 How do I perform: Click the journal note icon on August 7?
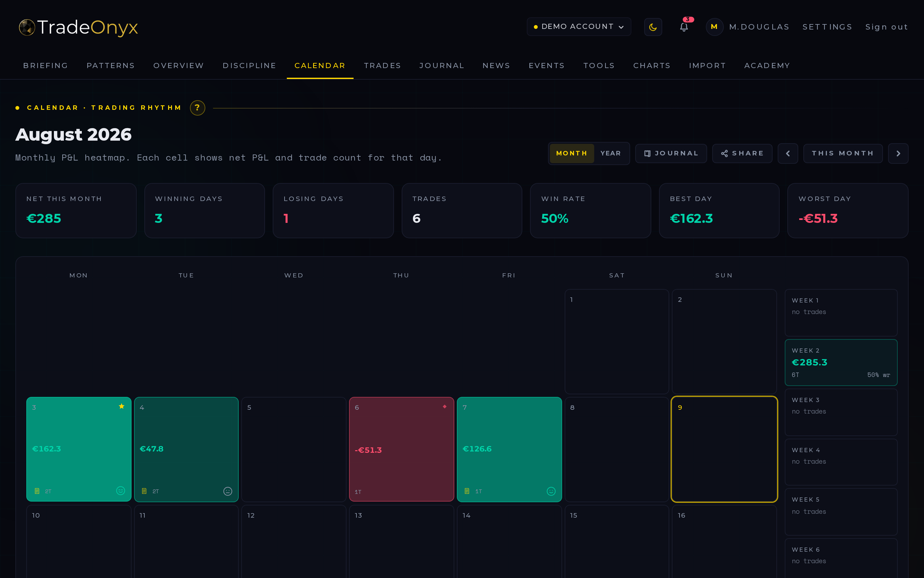[467, 491]
